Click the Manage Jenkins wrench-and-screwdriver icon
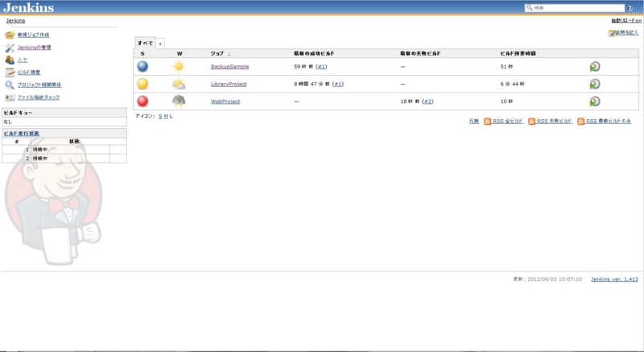Viewport: 644px width, 352px height. [x=10, y=48]
